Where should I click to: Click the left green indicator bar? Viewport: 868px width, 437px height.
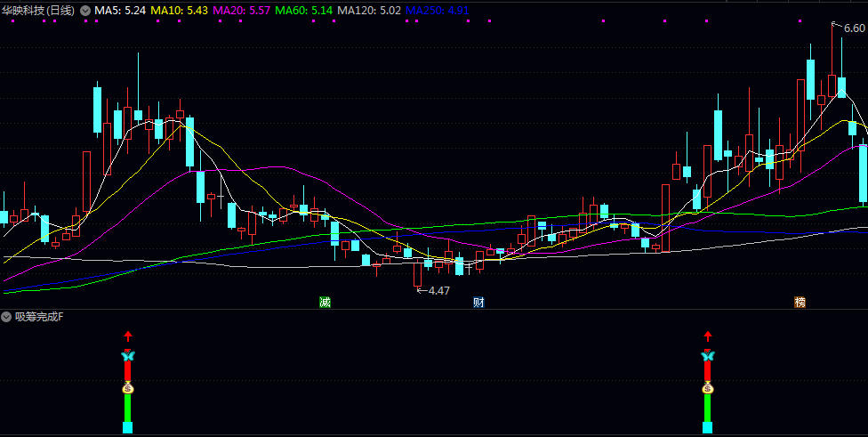[128, 408]
